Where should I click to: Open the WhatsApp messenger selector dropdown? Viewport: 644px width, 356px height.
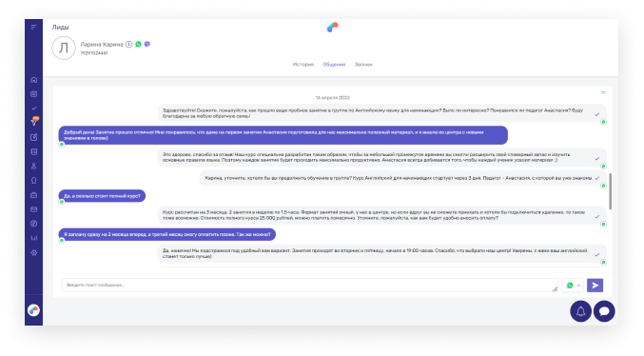point(574,286)
